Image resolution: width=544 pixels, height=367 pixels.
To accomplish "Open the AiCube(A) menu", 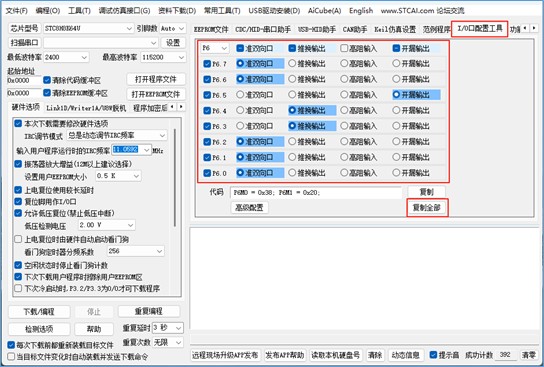I will pos(324,11).
